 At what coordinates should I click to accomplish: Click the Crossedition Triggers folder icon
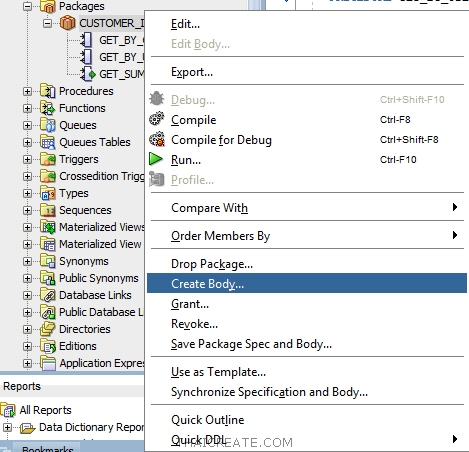click(x=48, y=176)
